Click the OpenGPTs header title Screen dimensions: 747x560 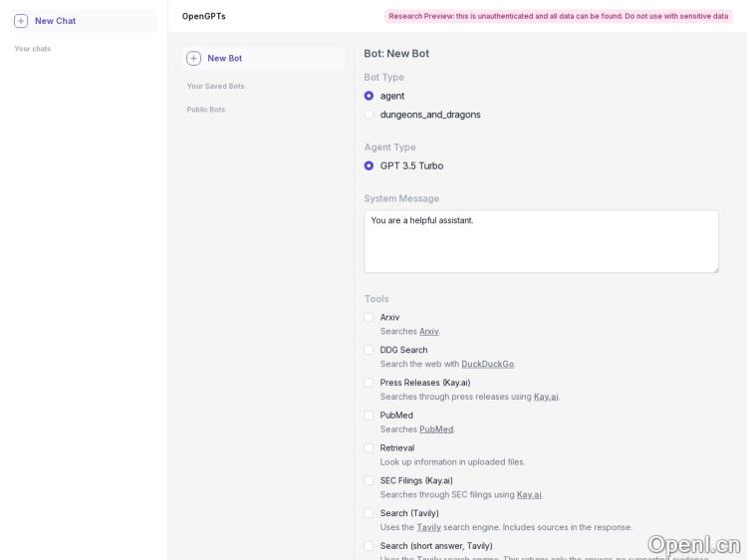click(204, 16)
